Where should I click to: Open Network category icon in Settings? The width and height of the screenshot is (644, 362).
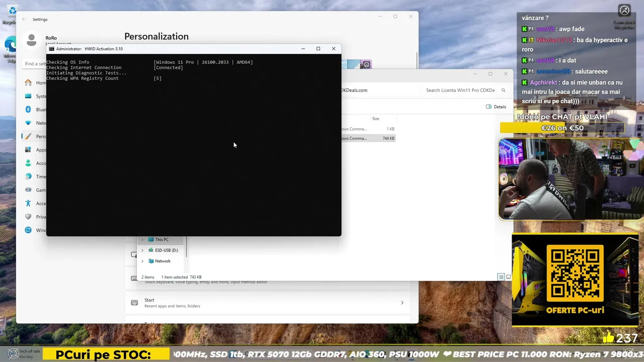coord(28,123)
